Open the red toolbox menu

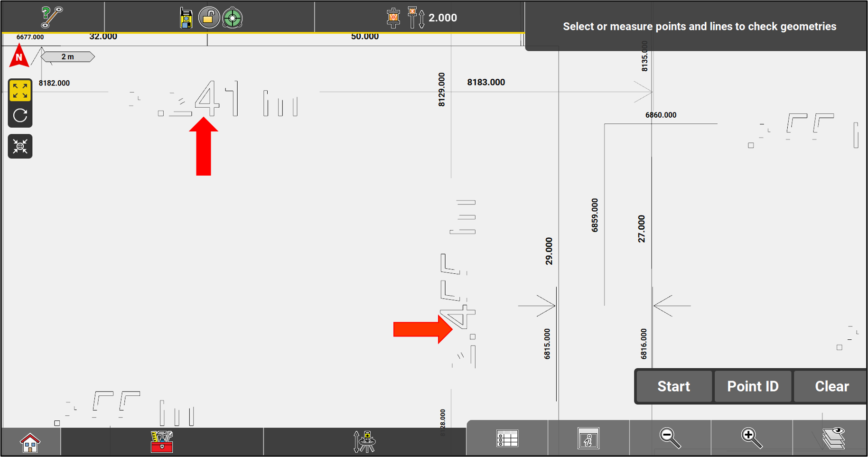(162, 441)
